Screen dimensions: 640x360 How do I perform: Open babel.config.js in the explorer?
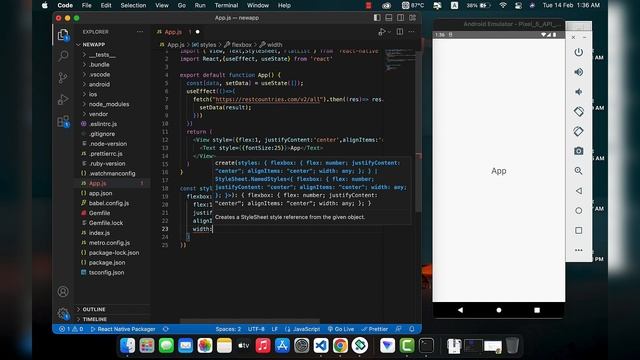[x=109, y=203]
